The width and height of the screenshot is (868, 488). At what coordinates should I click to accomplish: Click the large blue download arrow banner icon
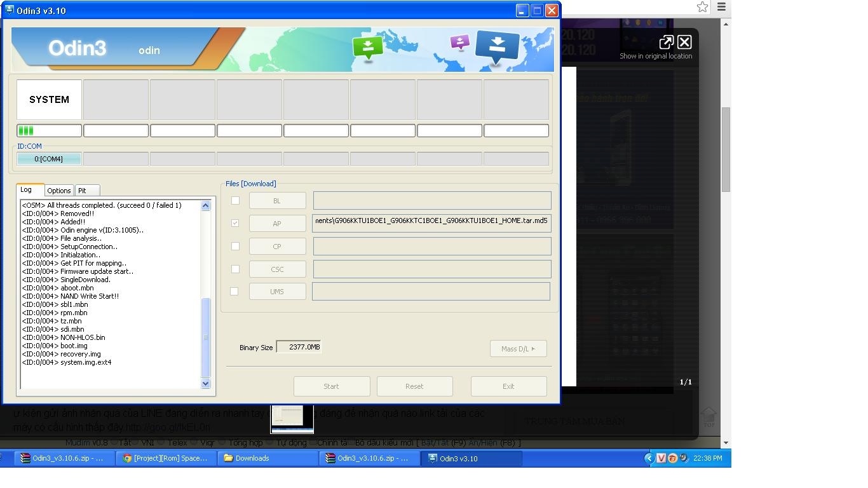pyautogui.click(x=497, y=47)
